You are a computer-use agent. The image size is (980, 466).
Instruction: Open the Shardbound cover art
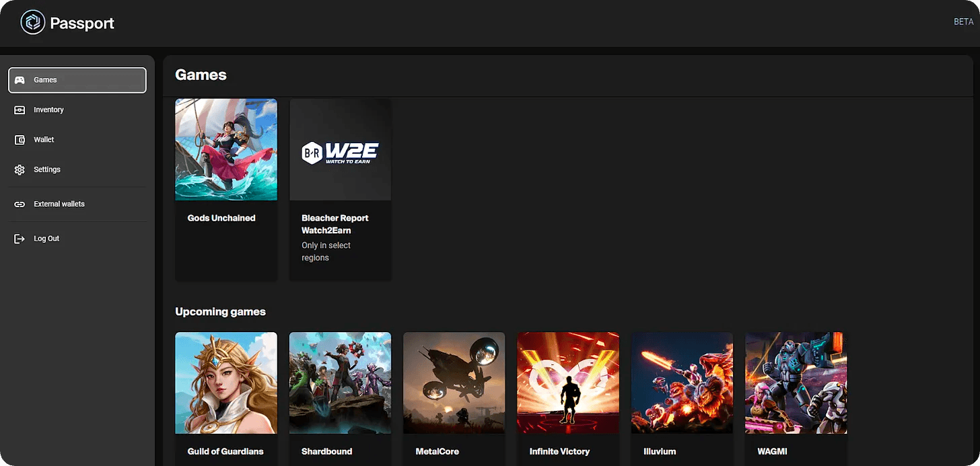tap(340, 383)
